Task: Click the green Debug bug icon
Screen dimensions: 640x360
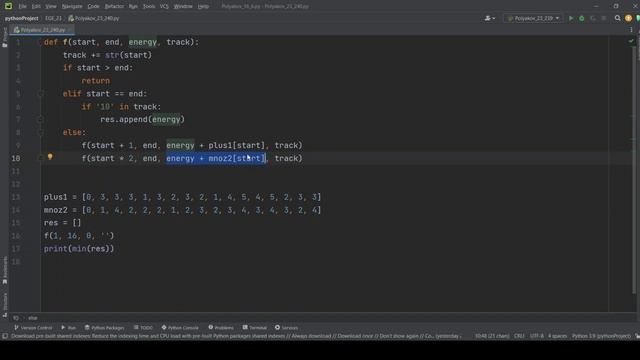Action: [582, 18]
